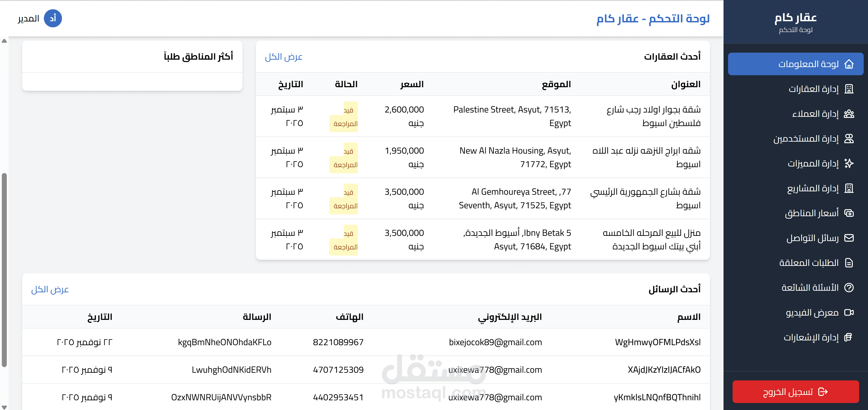Click the building icon for إدارة العقارات
Viewport: 868px width, 410px height.
tap(849, 89)
